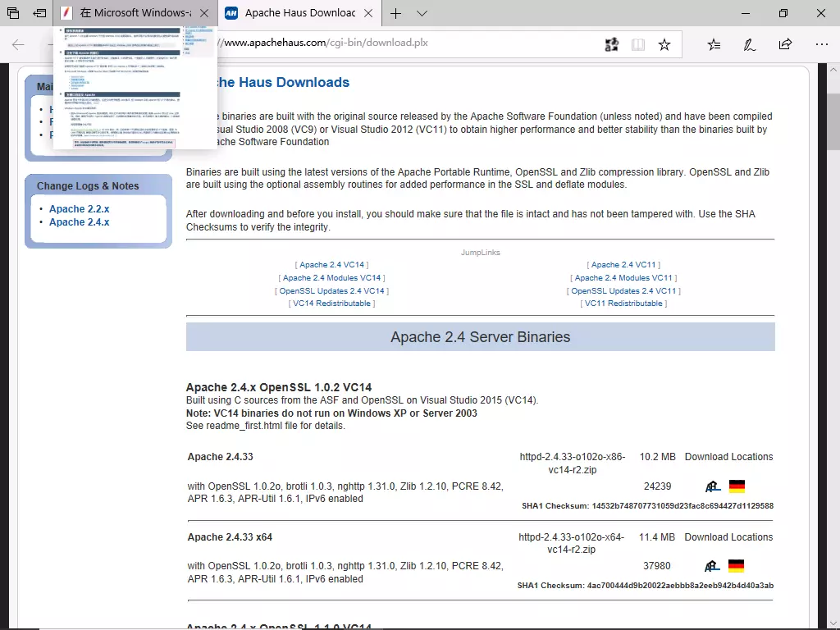Viewport: 840px width, 630px height.
Task: Download Apache 2.4.33 x64 from Apache Haus mirror icon
Action: pyautogui.click(x=712, y=566)
